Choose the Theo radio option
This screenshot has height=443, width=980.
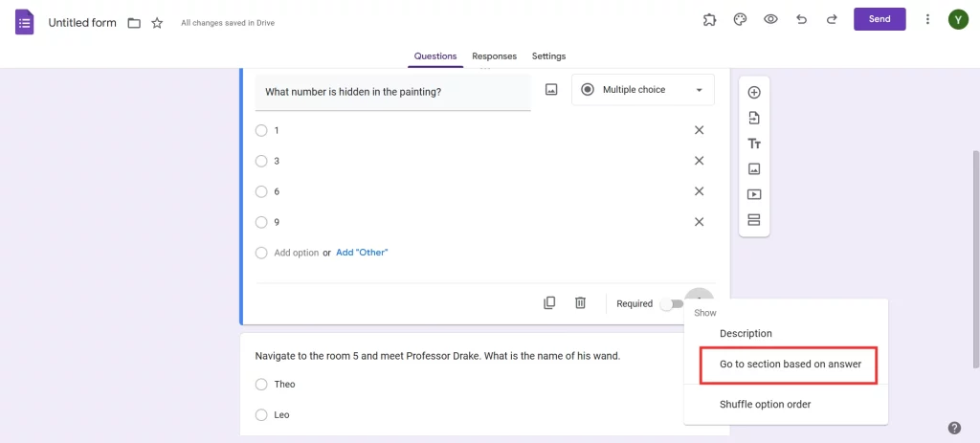(x=261, y=385)
